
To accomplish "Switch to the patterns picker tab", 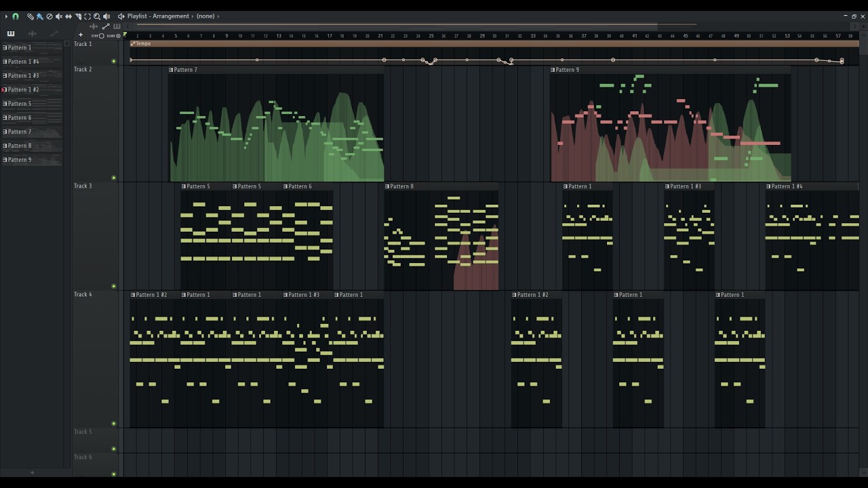I will pos(11,34).
